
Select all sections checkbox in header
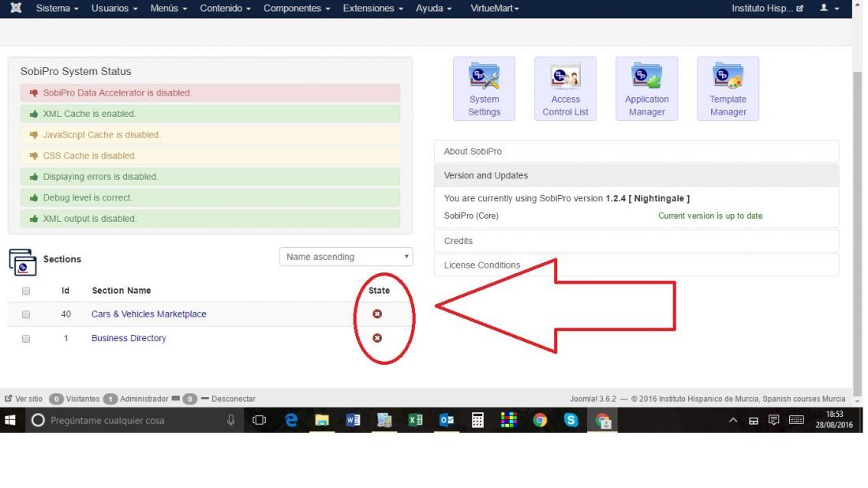26,291
